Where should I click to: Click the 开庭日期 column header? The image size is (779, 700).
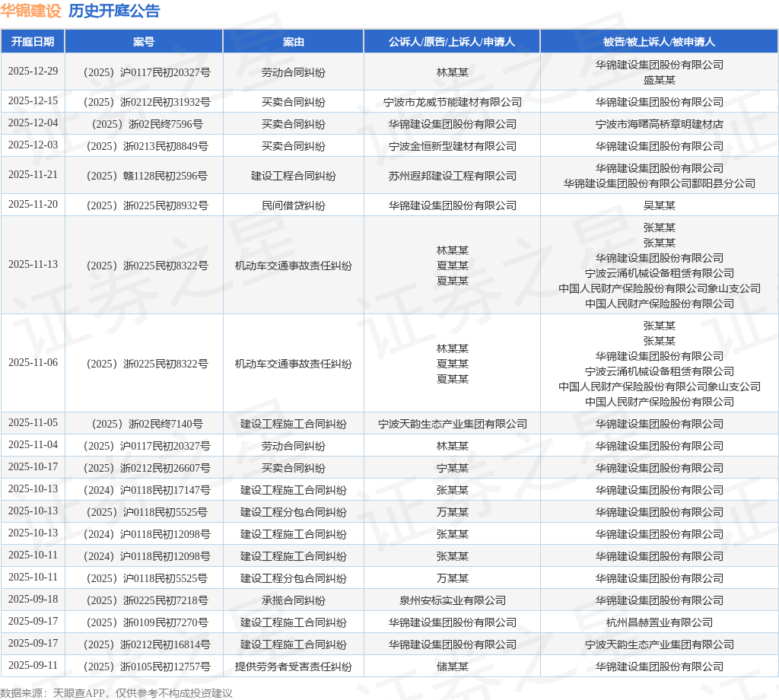[x=33, y=42]
